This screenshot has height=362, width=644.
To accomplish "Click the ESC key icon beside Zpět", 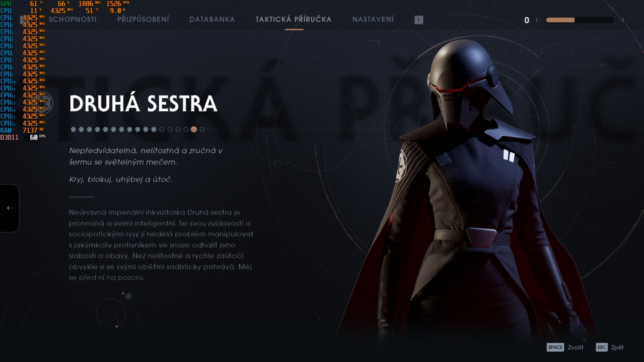I will tap(602, 347).
